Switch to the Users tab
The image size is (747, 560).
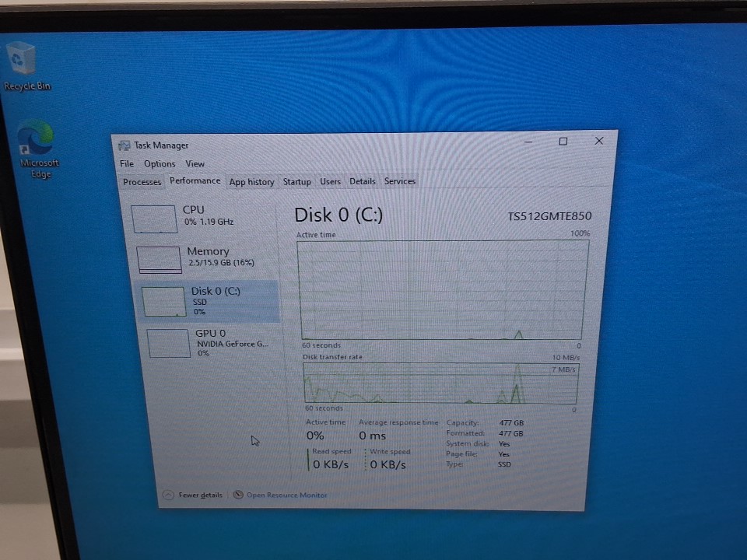pos(330,182)
